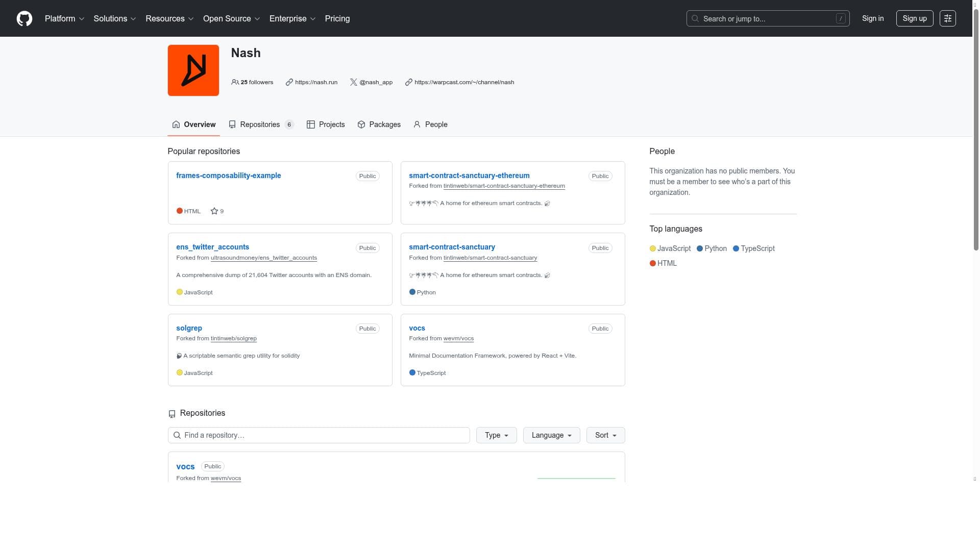
Task: Click the Packages cube icon tab
Action: coord(361,124)
